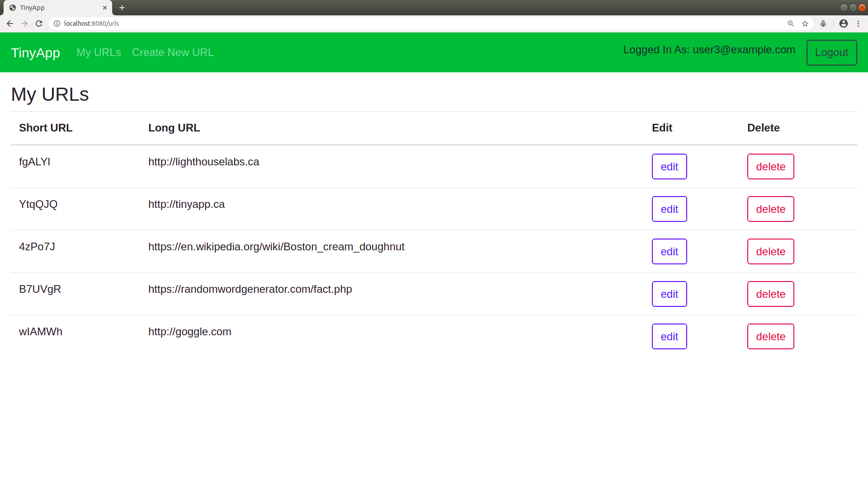Click delete button for wIAMWh URL
868x488 pixels.
point(771,336)
